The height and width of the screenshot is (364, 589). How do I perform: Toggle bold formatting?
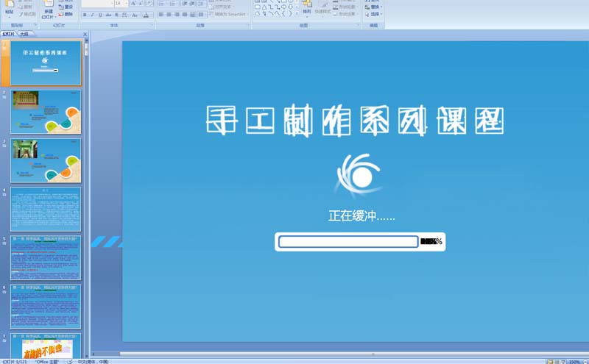(x=85, y=15)
